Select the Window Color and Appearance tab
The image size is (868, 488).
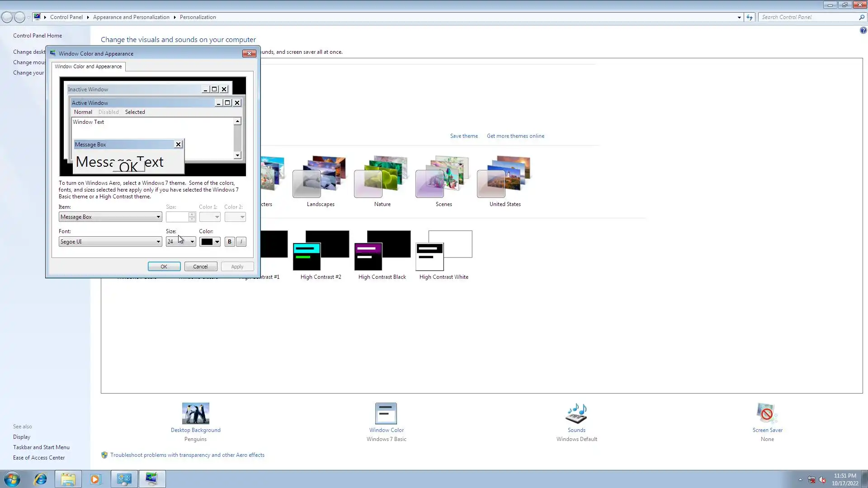click(x=88, y=66)
